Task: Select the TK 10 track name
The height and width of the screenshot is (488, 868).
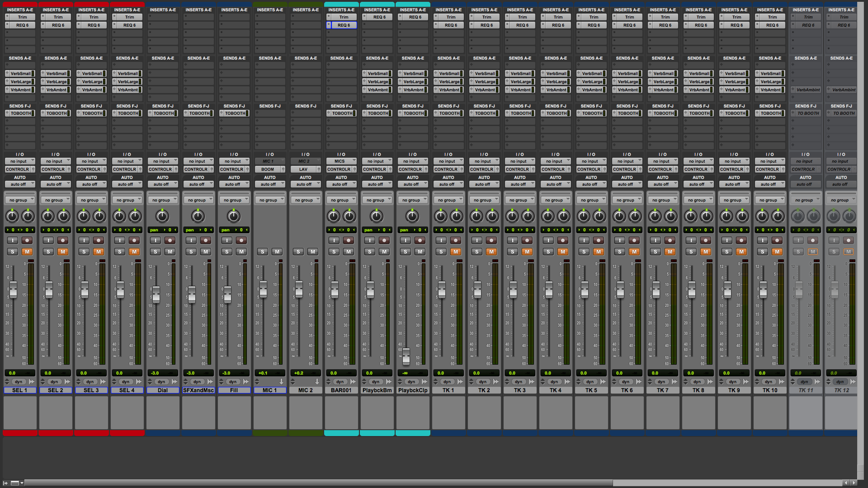Action: tap(770, 390)
